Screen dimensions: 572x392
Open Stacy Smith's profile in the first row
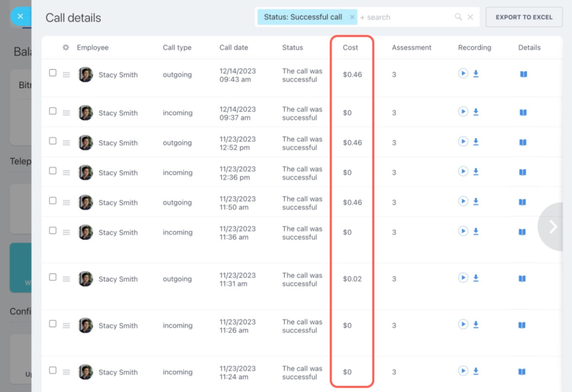(x=118, y=75)
